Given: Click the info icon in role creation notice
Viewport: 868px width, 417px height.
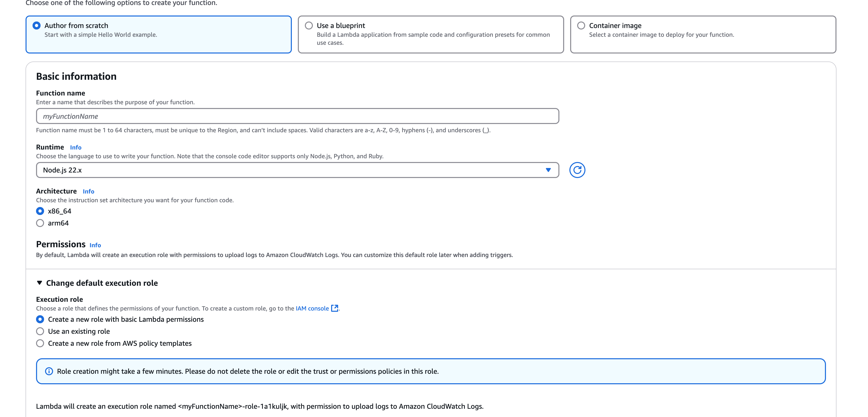Looking at the screenshot, I should pos(49,371).
